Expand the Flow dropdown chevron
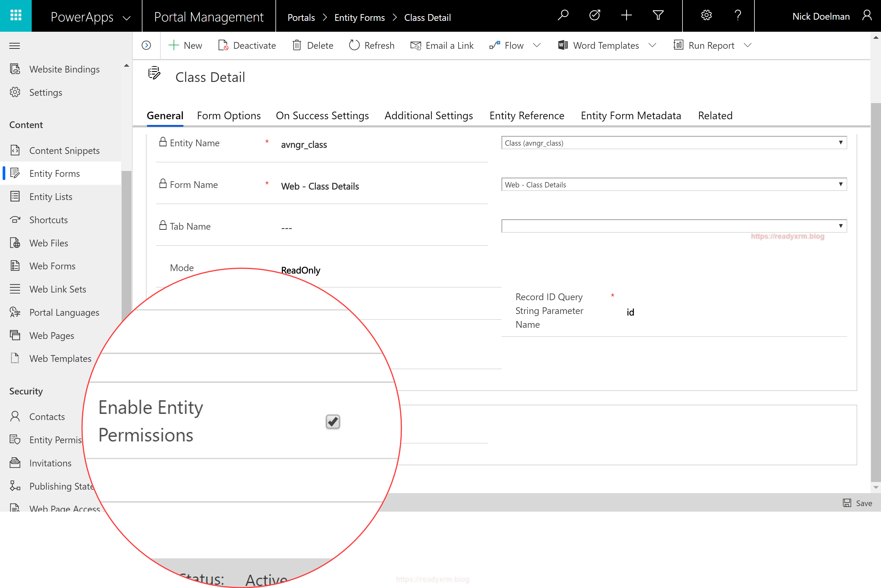 (537, 45)
